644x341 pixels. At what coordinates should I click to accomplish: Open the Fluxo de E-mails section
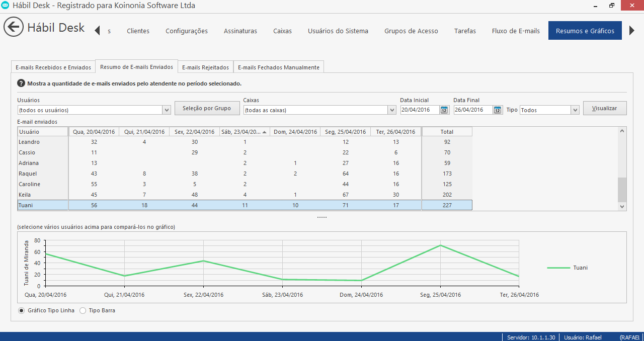point(516,31)
